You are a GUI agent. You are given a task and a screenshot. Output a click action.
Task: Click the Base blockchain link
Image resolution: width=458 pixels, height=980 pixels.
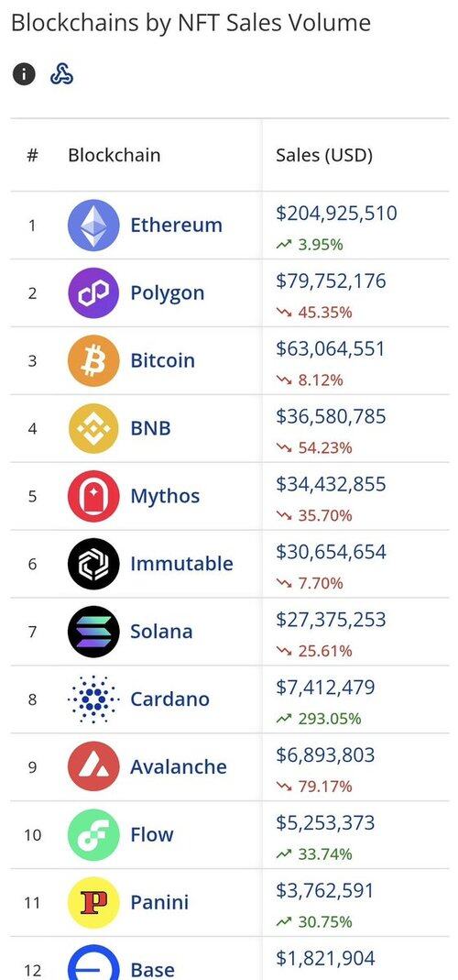(x=152, y=969)
